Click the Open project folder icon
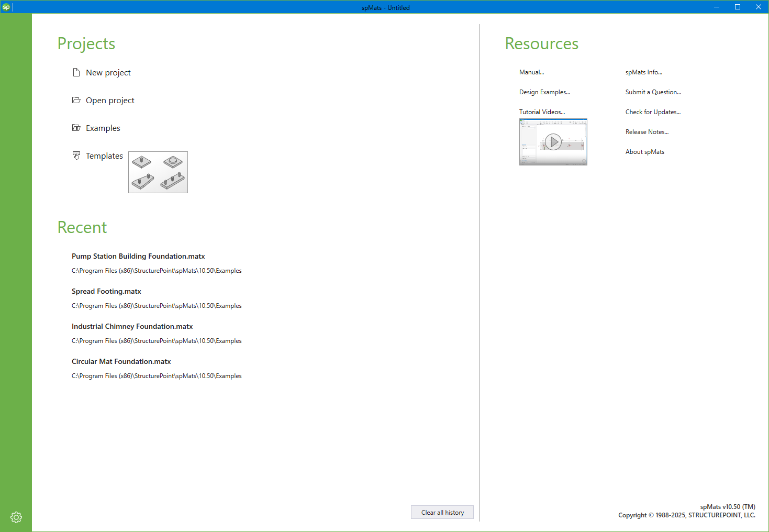 point(76,99)
